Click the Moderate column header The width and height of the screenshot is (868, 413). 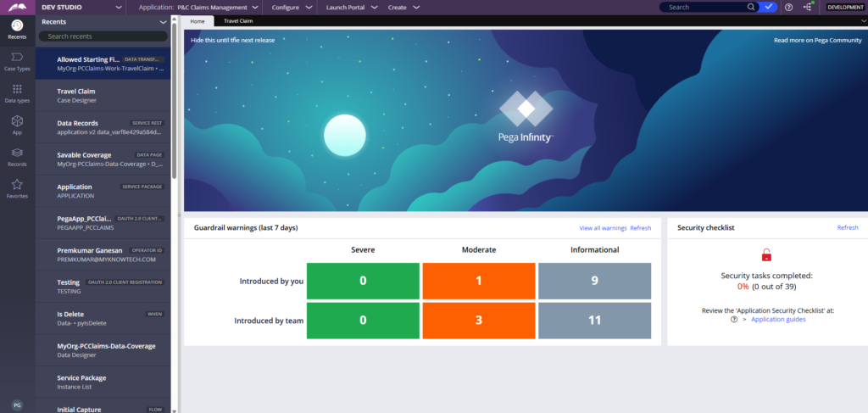click(x=479, y=249)
